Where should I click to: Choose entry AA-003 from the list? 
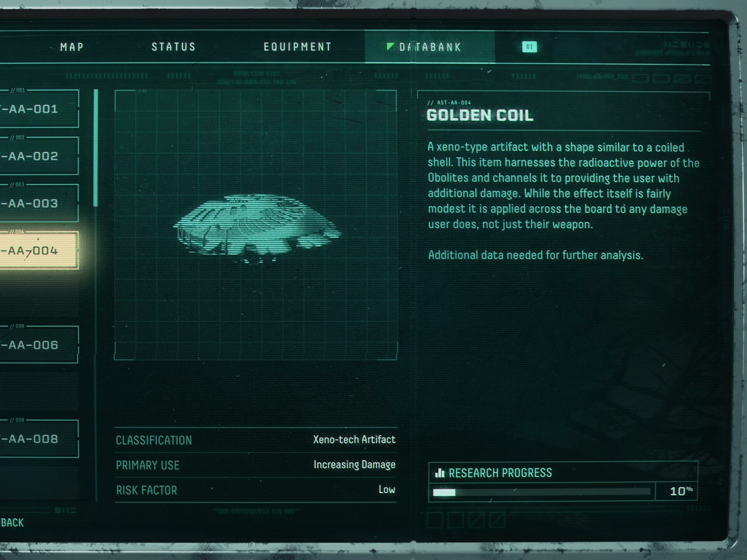pos(39,203)
